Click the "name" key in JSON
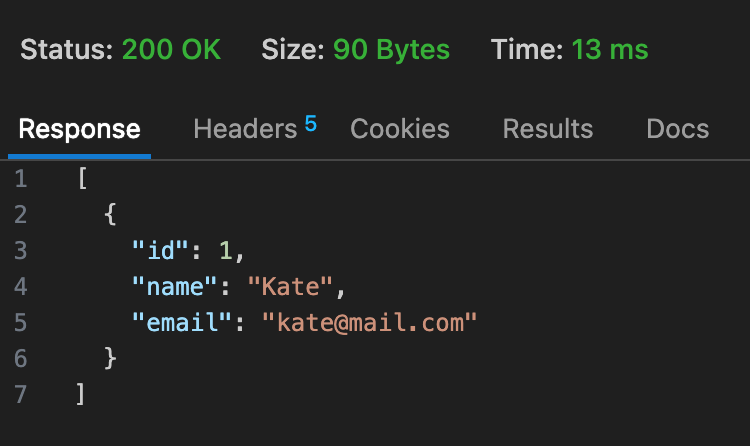The image size is (750, 446). (175, 287)
